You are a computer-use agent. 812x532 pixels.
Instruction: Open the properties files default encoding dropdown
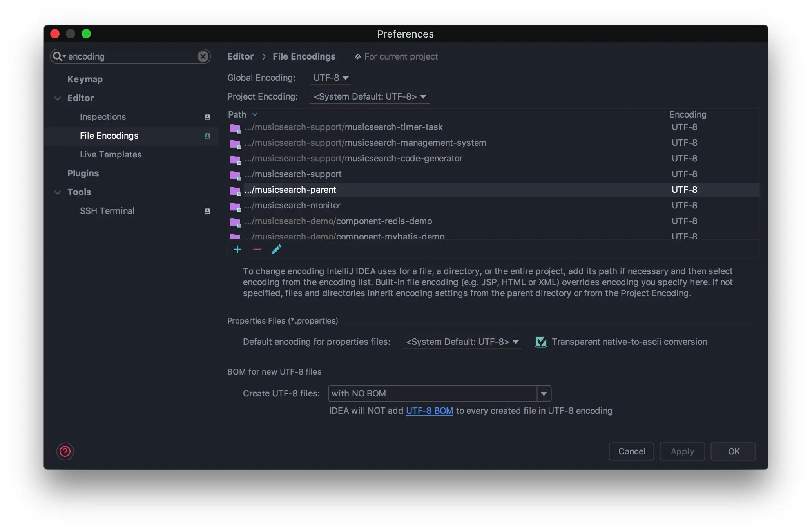(462, 342)
